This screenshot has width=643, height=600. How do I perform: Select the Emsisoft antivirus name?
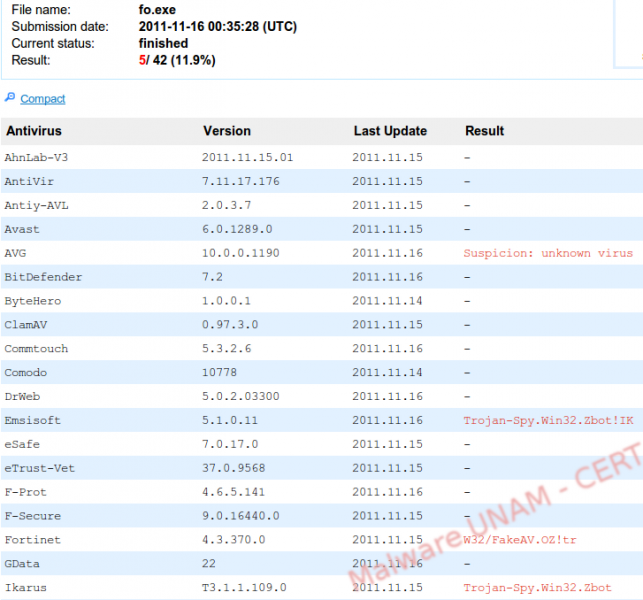pyautogui.click(x=33, y=420)
